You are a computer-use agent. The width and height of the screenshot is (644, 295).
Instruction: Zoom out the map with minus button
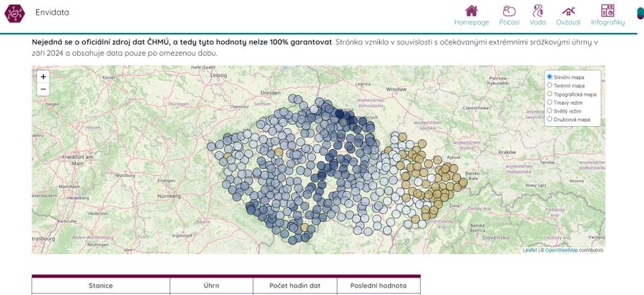tap(43, 89)
